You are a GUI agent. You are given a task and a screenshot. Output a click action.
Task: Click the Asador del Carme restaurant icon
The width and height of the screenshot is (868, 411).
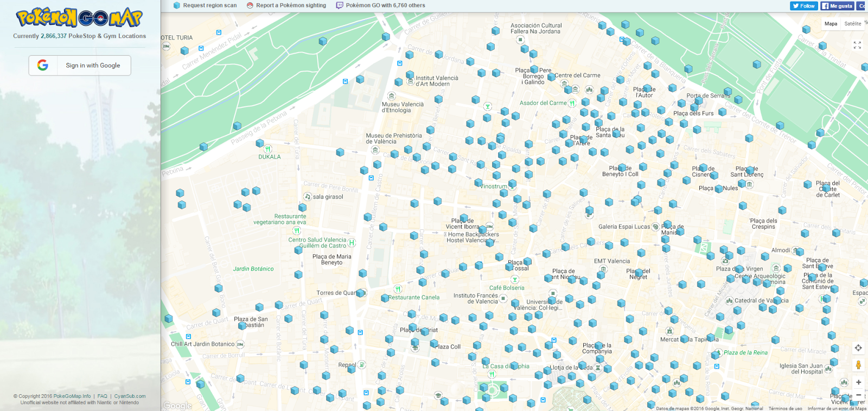[x=572, y=102]
